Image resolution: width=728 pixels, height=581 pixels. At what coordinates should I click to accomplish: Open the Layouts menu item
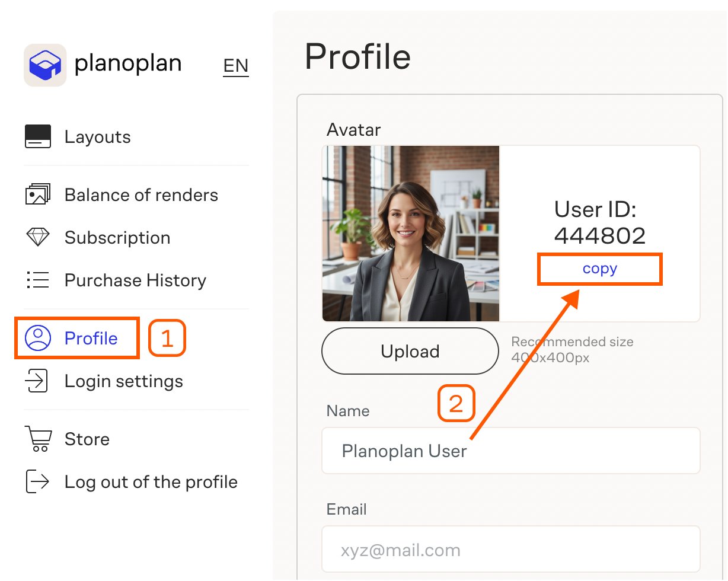97,137
